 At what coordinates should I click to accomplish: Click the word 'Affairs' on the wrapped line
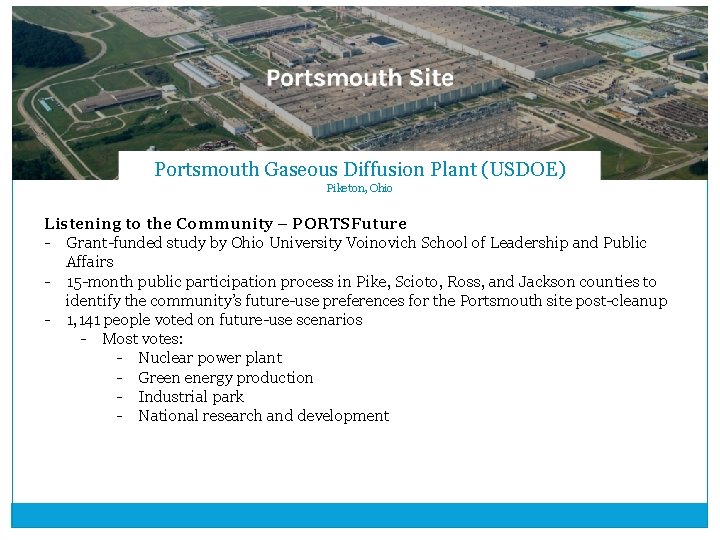90,262
